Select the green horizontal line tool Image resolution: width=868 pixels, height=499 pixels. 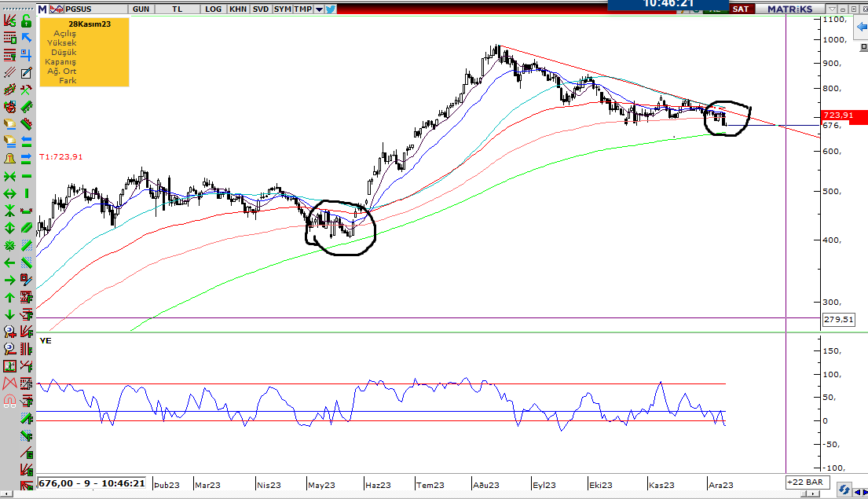(26, 176)
